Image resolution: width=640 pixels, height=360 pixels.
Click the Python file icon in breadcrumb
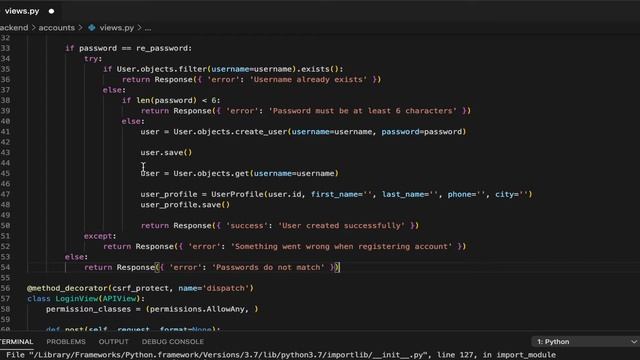pos(92,27)
